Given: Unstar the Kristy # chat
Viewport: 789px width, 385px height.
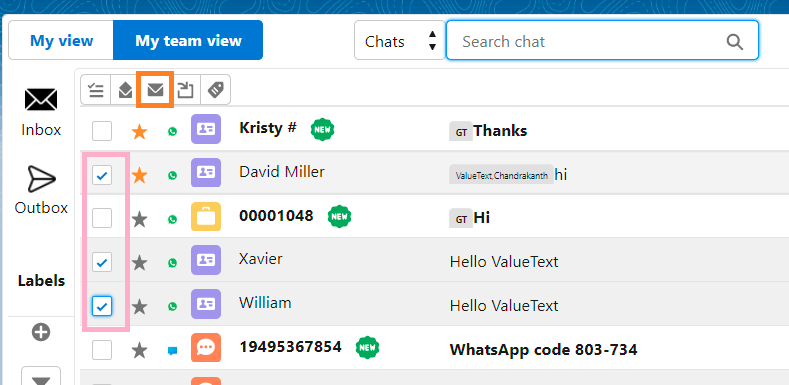Looking at the screenshot, I should [x=139, y=132].
